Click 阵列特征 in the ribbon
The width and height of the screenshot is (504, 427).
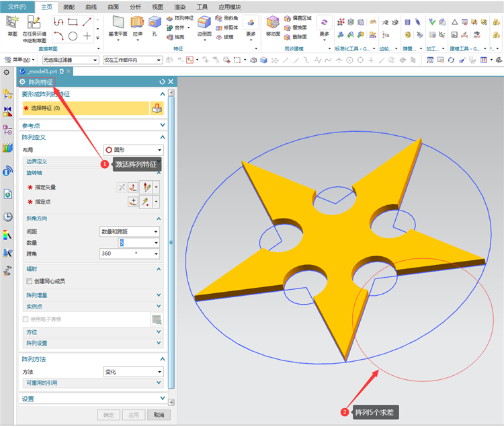click(x=180, y=18)
